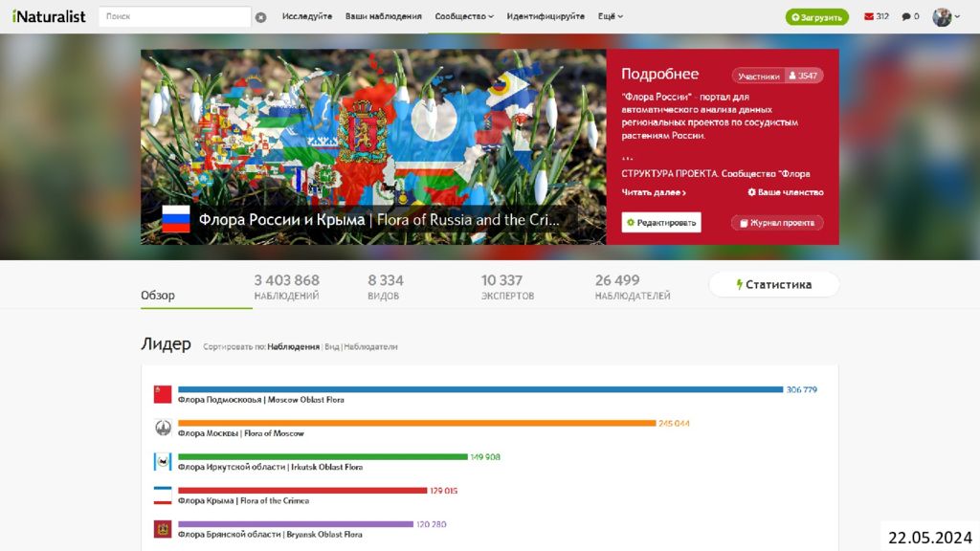The image size is (980, 551).
Task: Open the 10 337 Экспертов tab
Action: point(507,287)
